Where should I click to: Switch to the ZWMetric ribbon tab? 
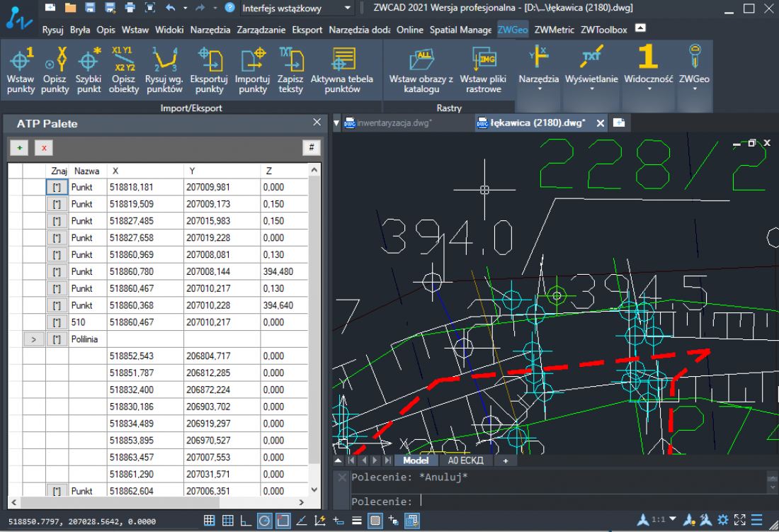pos(554,30)
